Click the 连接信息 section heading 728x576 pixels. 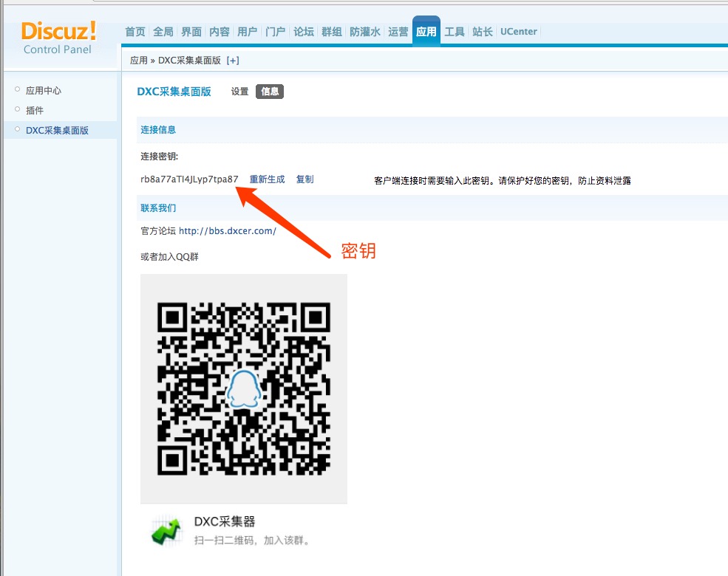click(158, 130)
